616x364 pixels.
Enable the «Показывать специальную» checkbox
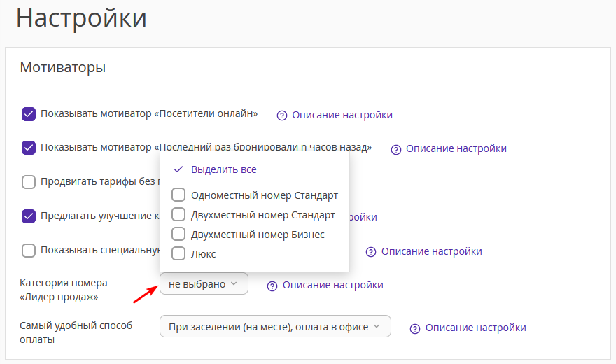pos(29,251)
